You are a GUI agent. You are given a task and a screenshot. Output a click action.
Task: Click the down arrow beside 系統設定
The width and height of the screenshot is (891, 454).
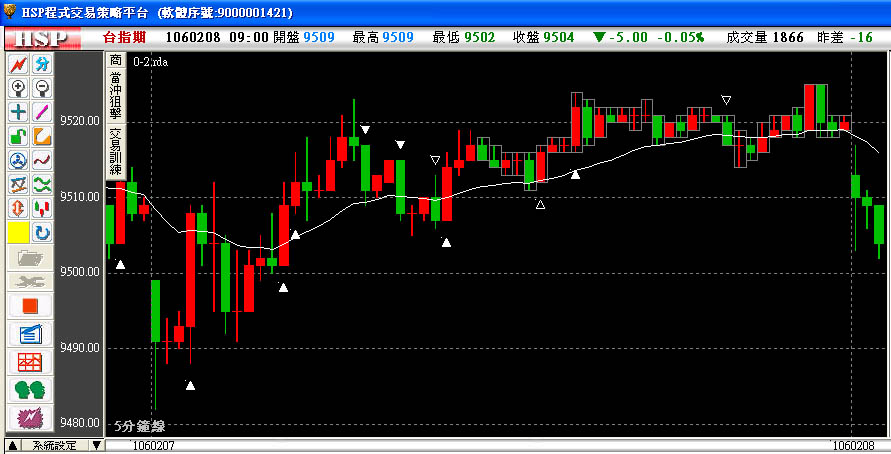click(97, 445)
